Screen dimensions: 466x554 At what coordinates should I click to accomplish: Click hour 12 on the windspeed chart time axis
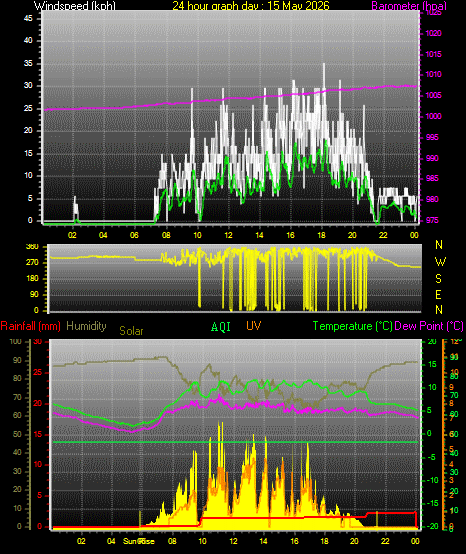click(228, 235)
